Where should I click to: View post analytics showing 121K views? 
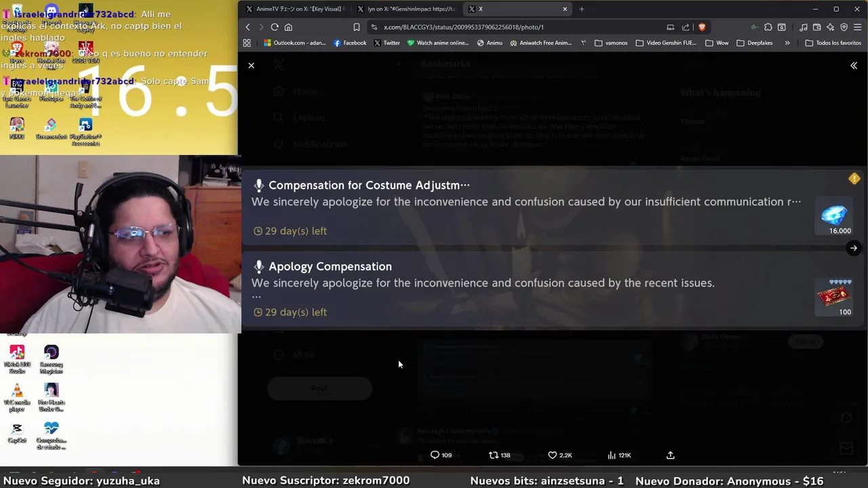click(x=619, y=455)
